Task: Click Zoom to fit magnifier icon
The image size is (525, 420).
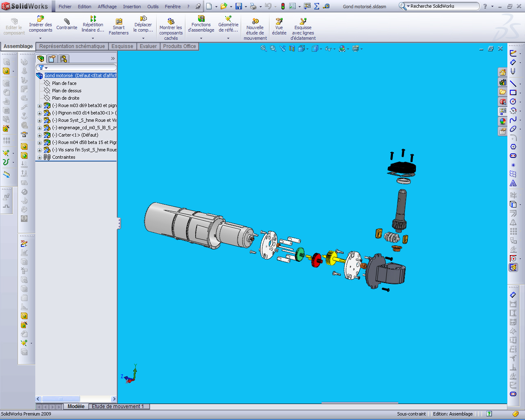Action: (264, 48)
